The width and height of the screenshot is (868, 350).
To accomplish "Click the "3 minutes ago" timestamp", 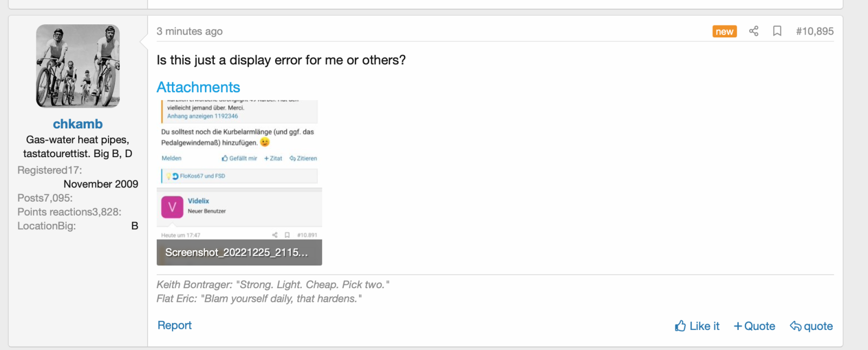I will pyautogui.click(x=189, y=31).
